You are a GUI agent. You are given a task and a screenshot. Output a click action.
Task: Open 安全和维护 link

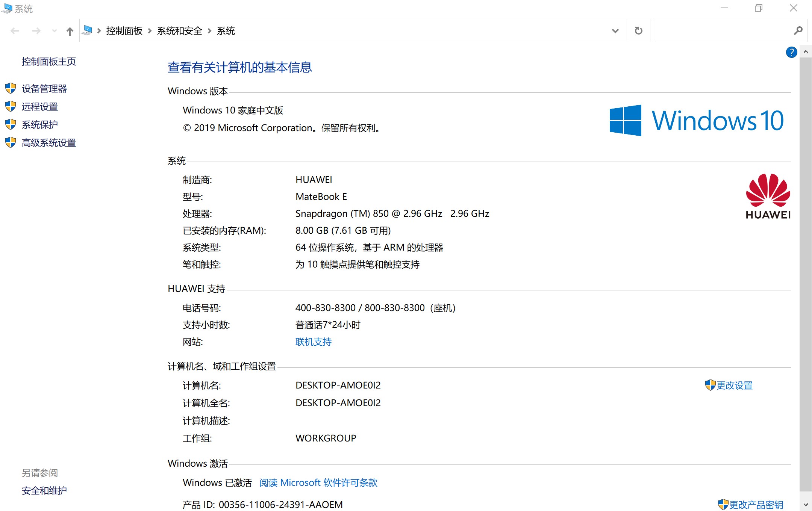point(44,491)
